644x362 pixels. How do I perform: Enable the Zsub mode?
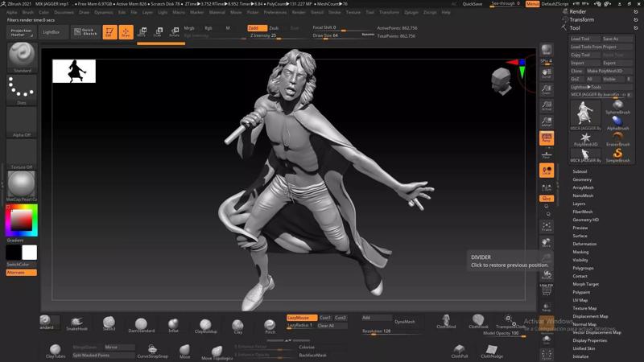click(x=275, y=27)
